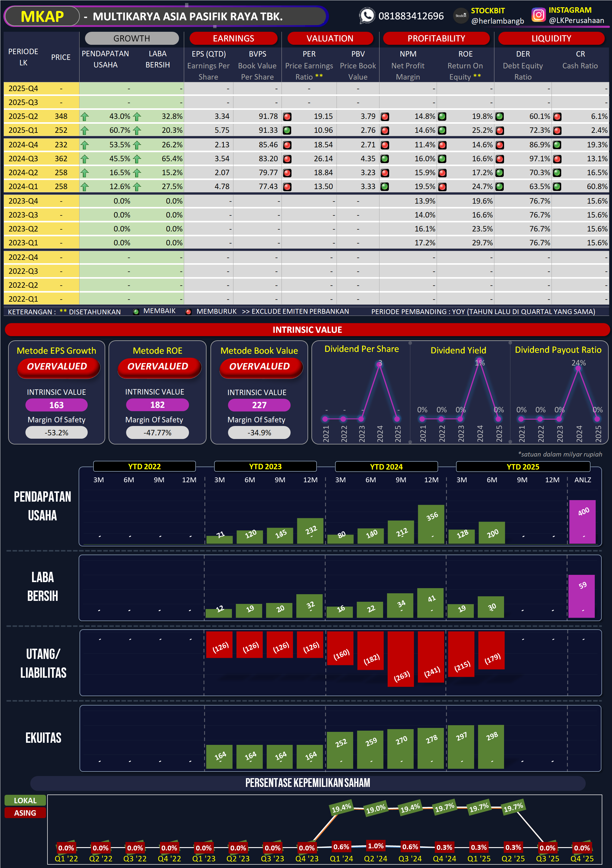
Task: Click the price 362 in 2024-Q3 row
Action: (x=61, y=159)
